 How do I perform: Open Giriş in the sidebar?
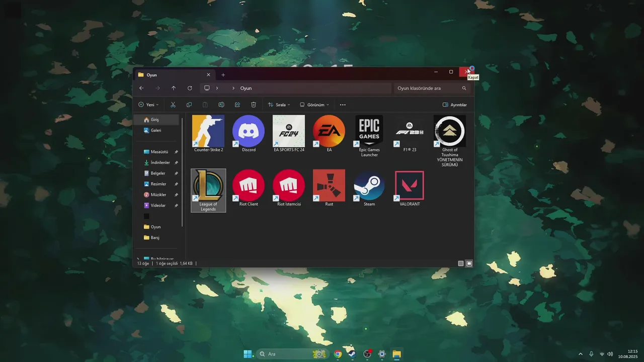[x=156, y=120]
